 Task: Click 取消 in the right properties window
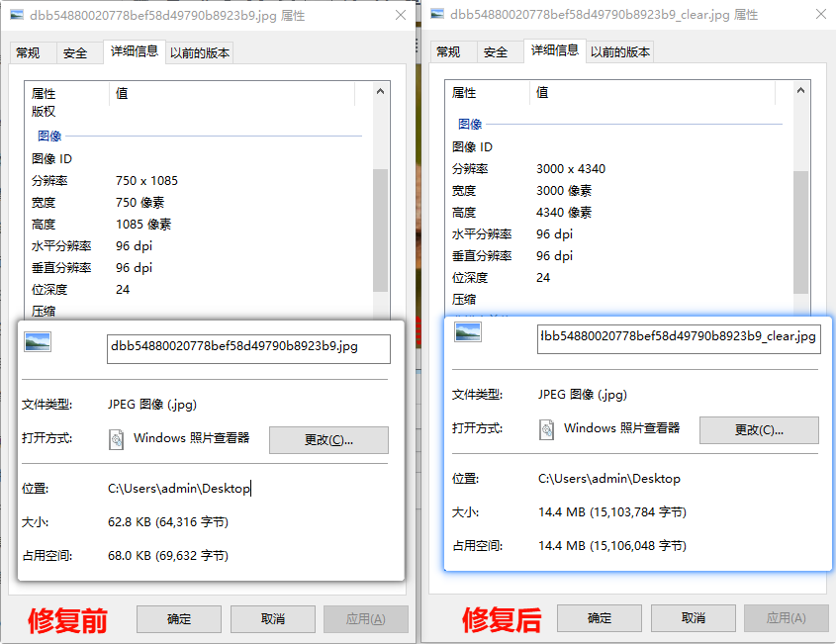tap(694, 618)
